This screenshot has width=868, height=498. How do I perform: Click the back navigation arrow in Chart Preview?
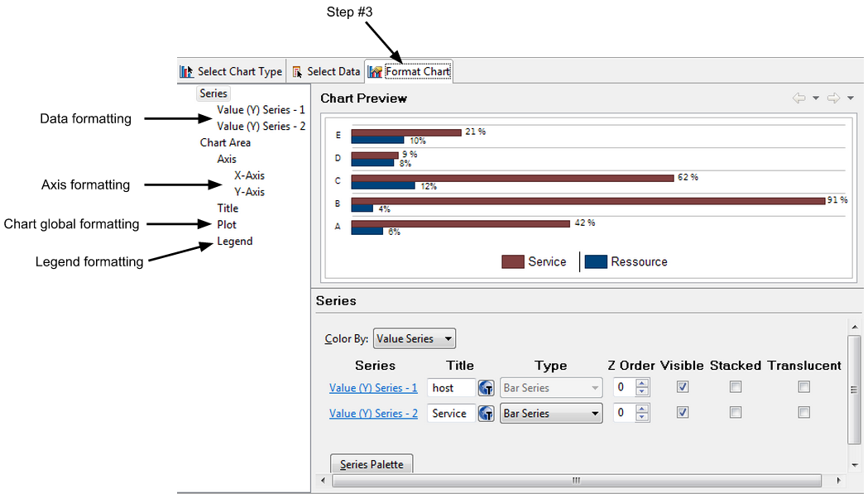pyautogui.click(x=798, y=98)
